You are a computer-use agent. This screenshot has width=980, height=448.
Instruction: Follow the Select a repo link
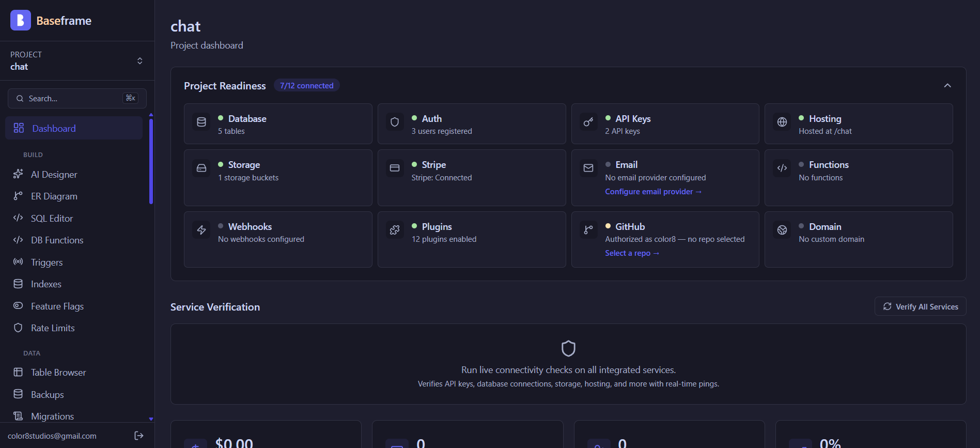(632, 253)
